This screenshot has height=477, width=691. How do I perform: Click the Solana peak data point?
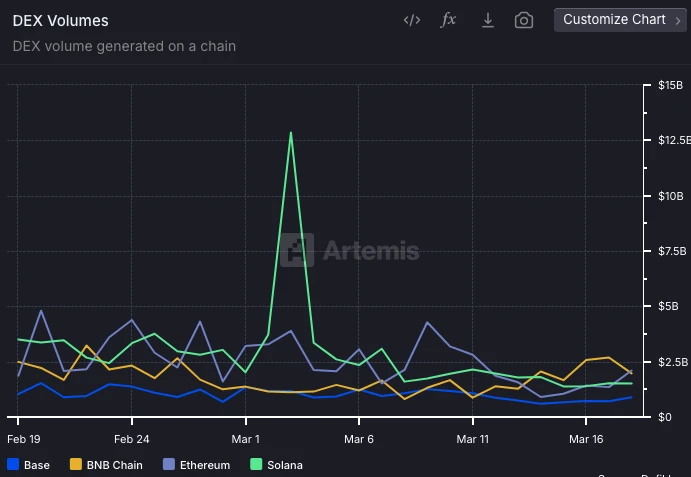pyautogui.click(x=291, y=132)
